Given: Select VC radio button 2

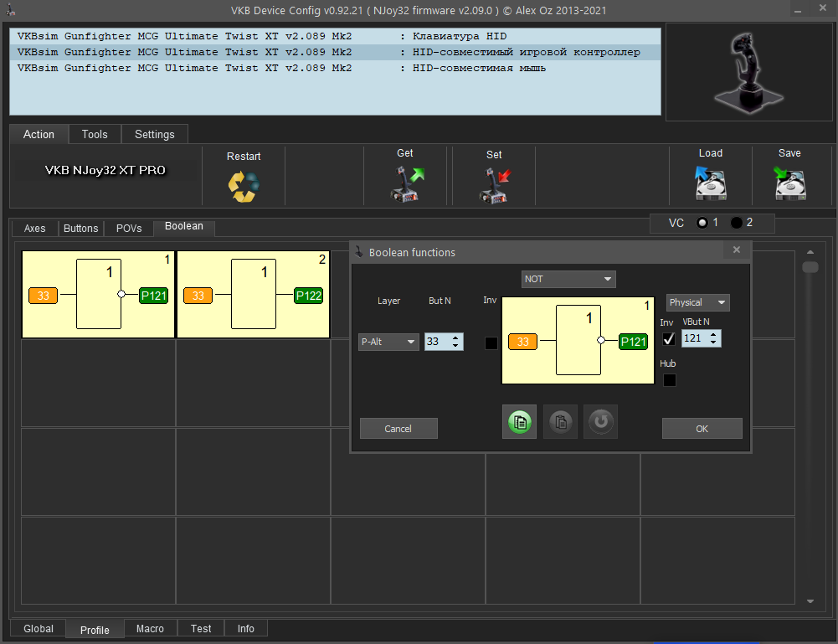Looking at the screenshot, I should [x=737, y=223].
